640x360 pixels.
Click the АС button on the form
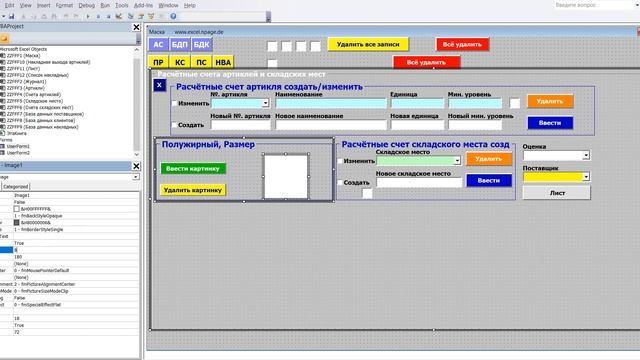coord(158,45)
